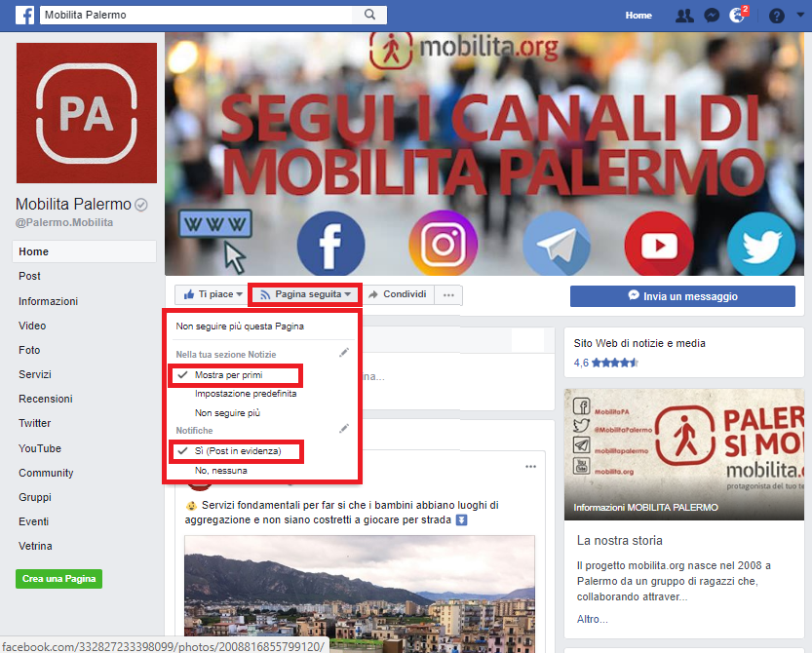Click the Facebook logo in top bar
This screenshot has width=812, height=653.
(25, 15)
